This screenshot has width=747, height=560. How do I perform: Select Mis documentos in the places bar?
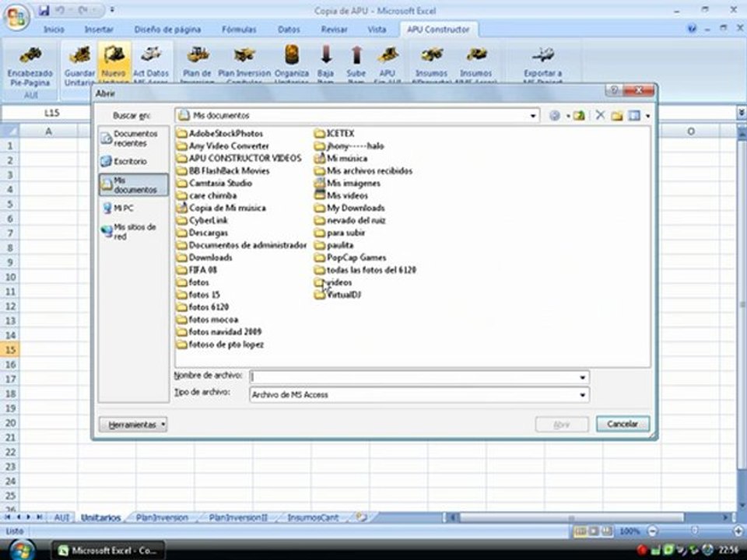coord(133,185)
